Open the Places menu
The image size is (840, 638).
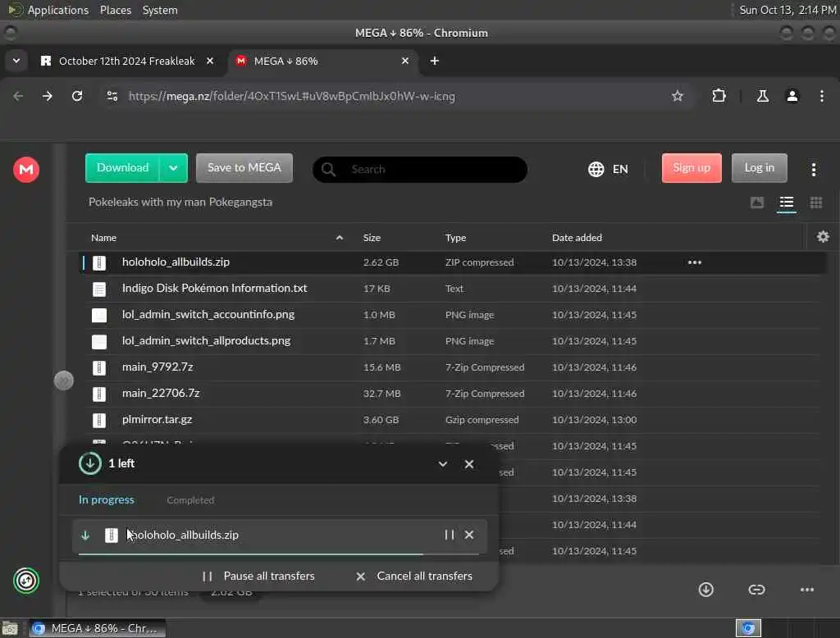(x=115, y=10)
